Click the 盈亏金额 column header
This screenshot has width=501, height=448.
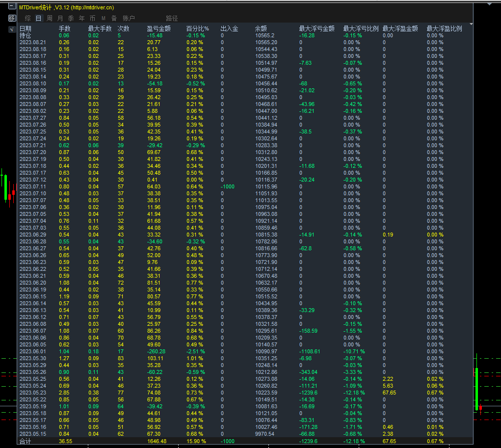(158, 28)
